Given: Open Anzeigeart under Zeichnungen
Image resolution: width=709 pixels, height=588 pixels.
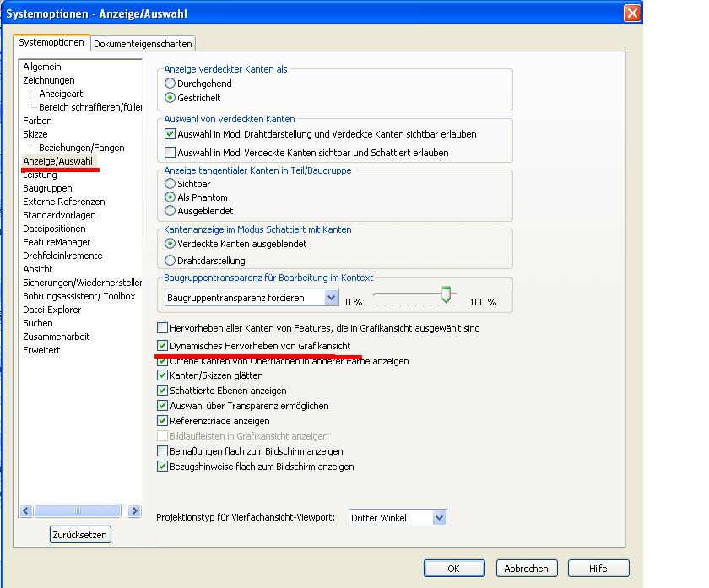Looking at the screenshot, I should click(x=61, y=94).
